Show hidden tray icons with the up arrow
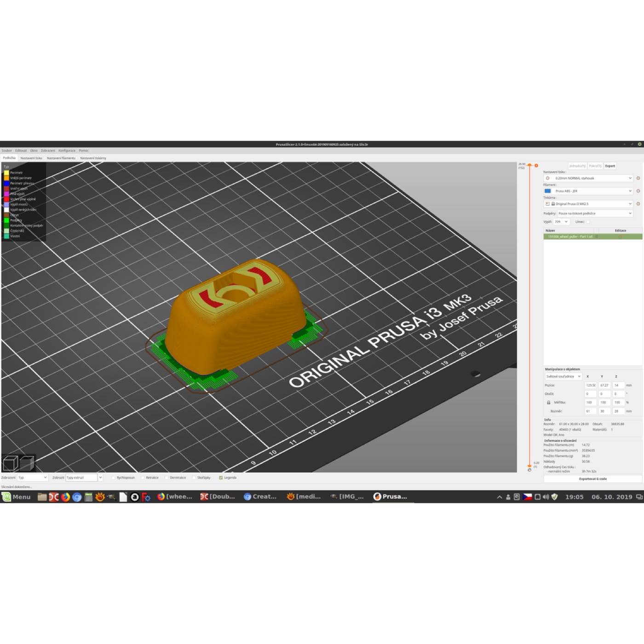The width and height of the screenshot is (644, 644). [500, 497]
